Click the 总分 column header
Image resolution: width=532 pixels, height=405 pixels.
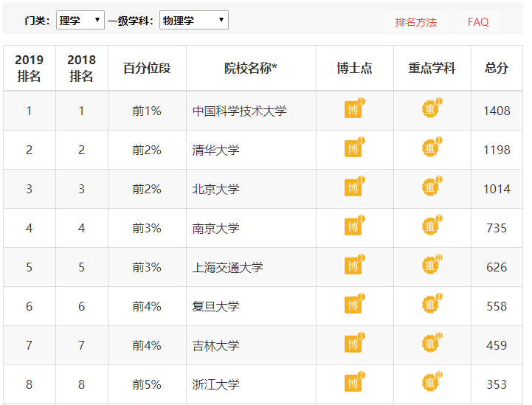(497, 68)
